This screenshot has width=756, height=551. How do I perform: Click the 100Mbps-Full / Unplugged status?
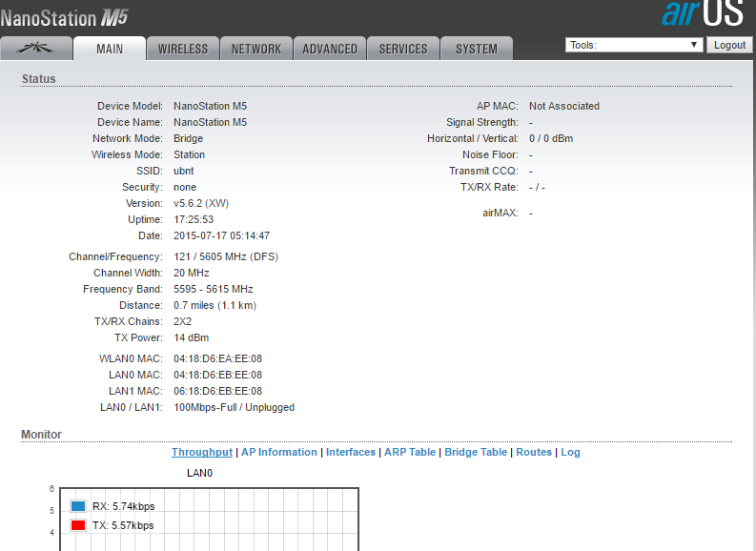[x=234, y=407]
